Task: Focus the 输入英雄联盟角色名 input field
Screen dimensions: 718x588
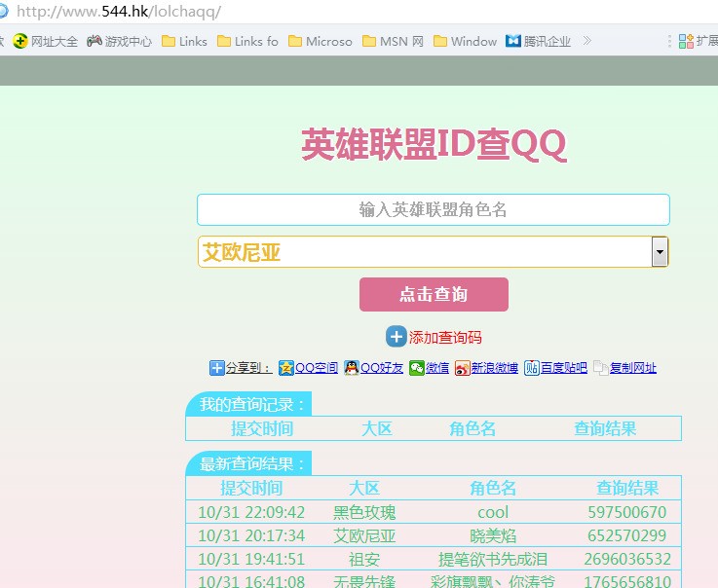Action: [434, 209]
